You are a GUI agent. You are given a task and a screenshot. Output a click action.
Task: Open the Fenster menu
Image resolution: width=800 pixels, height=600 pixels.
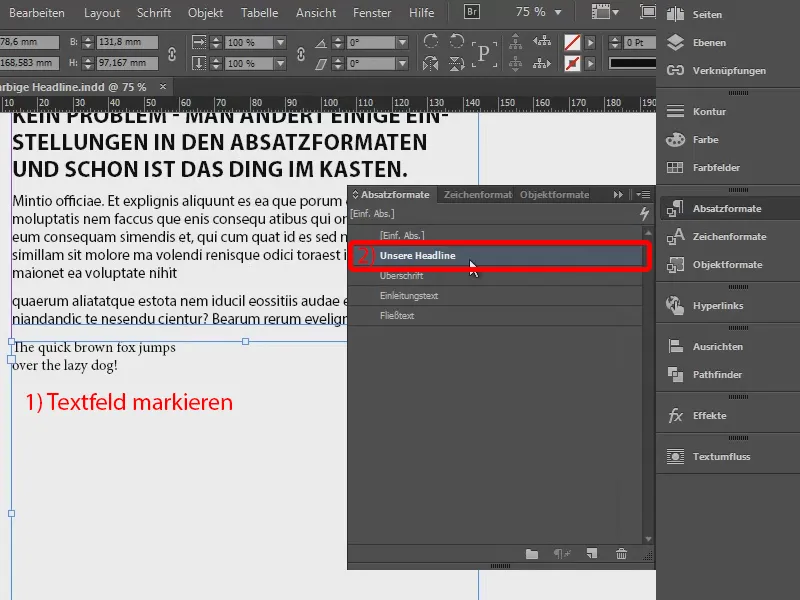click(x=372, y=13)
